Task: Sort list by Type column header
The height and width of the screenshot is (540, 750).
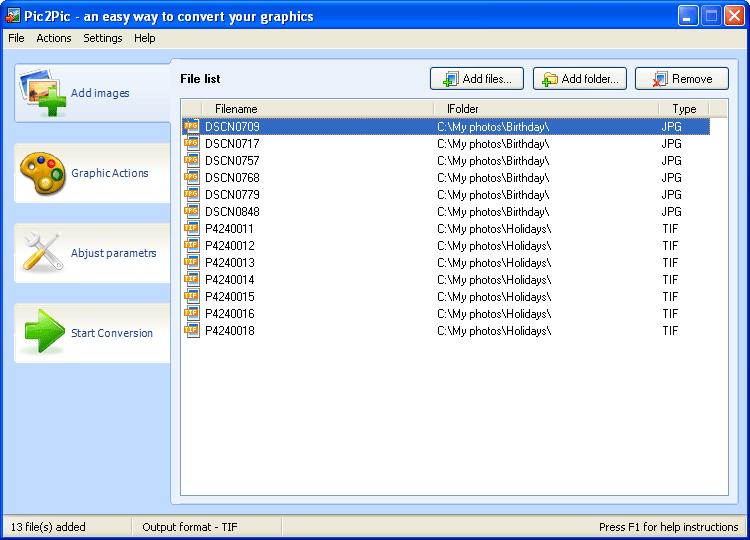Action: [x=684, y=109]
